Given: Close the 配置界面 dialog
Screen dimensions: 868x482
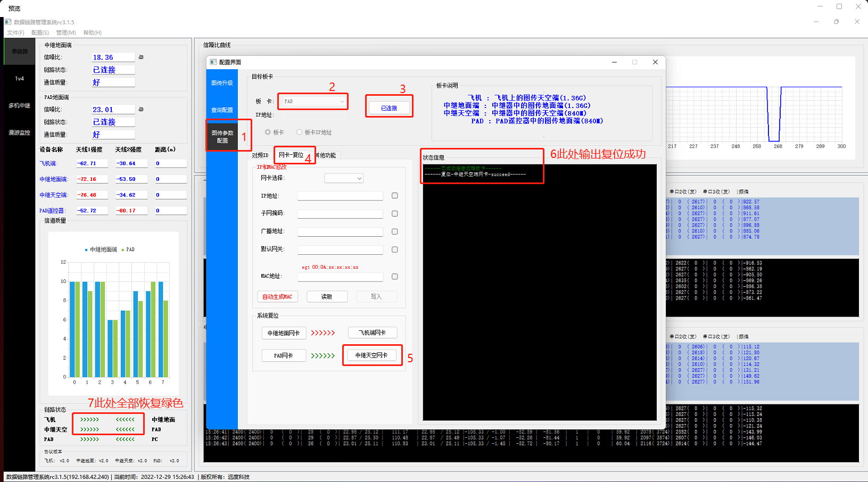Looking at the screenshot, I should [655, 62].
